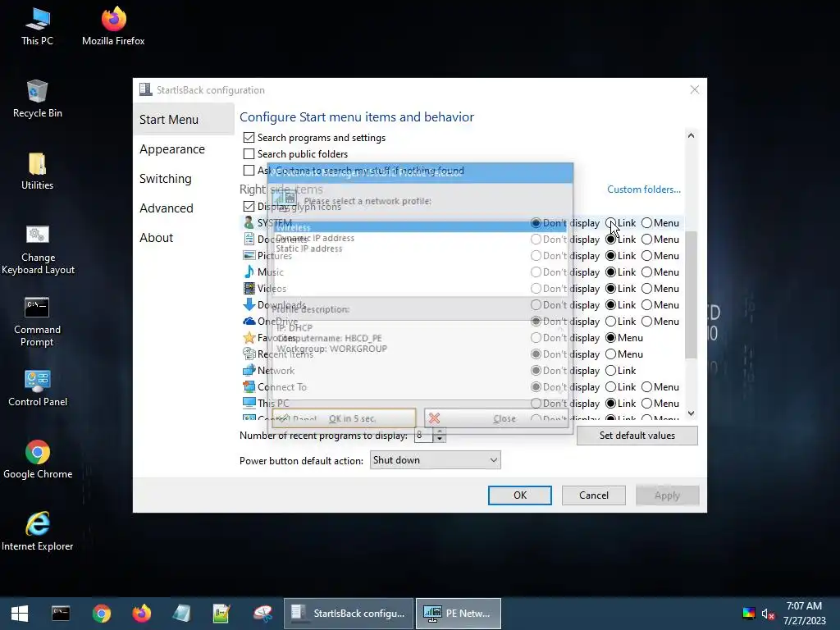The image size is (840, 630).
Task: Click scroll up arrow in items list
Action: point(691,135)
